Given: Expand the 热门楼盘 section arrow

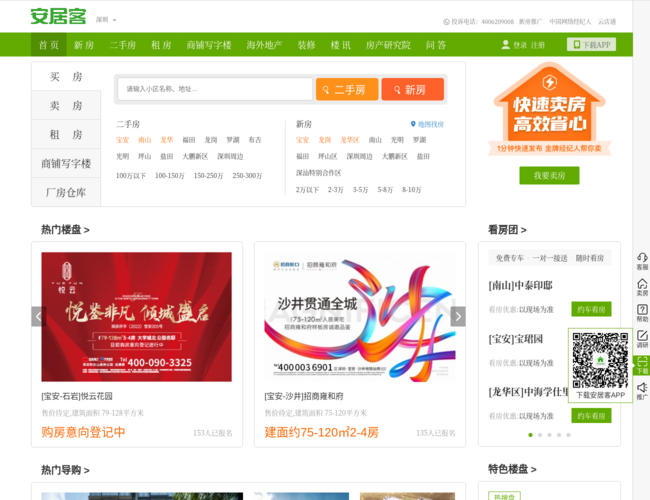Looking at the screenshot, I should coord(65,230).
